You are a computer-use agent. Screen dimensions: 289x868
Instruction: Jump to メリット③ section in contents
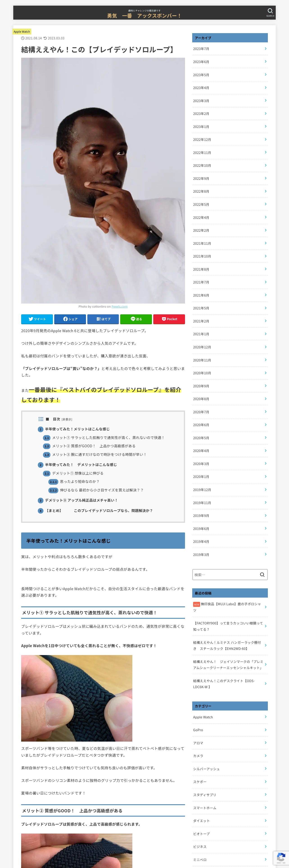point(99,455)
